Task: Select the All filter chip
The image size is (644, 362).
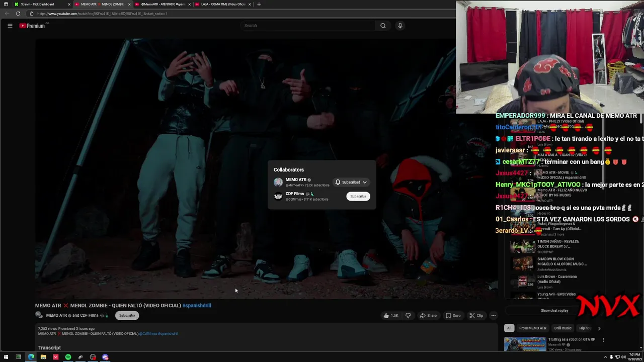Action: pos(509,328)
